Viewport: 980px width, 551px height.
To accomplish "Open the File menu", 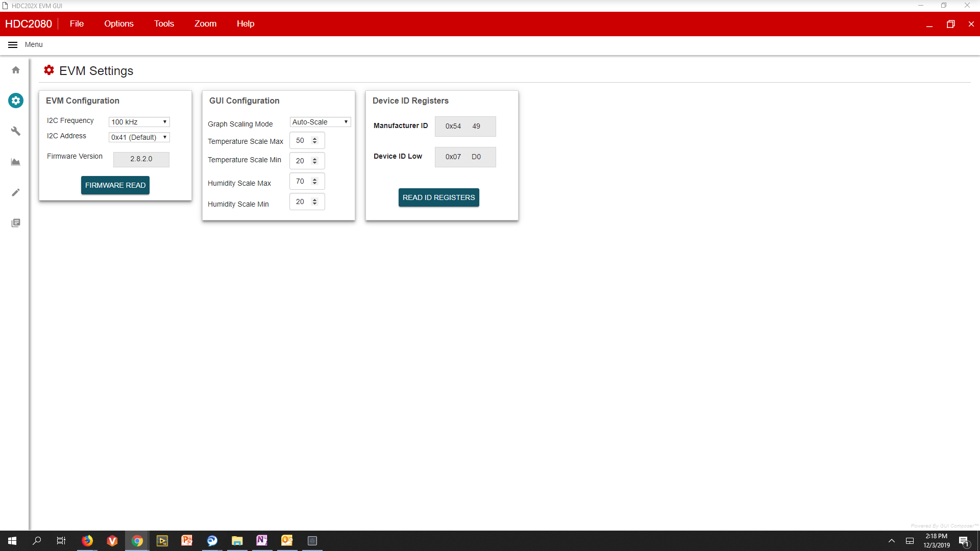I will pyautogui.click(x=76, y=23).
